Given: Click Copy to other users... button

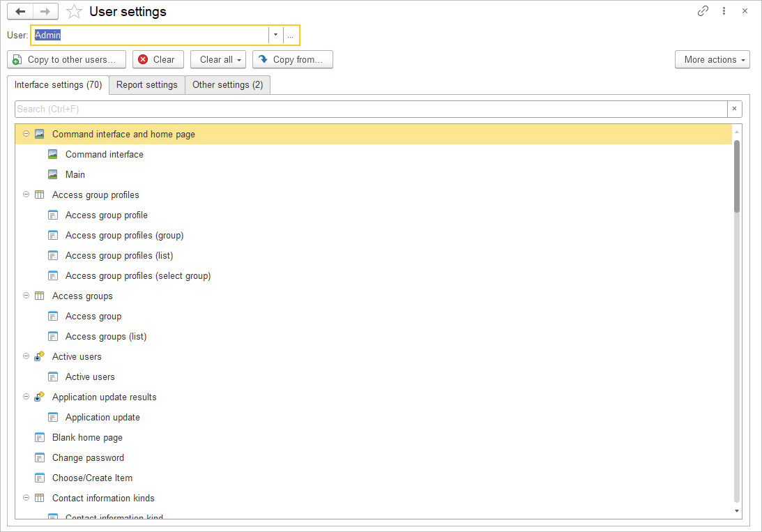Looking at the screenshot, I should 66,60.
